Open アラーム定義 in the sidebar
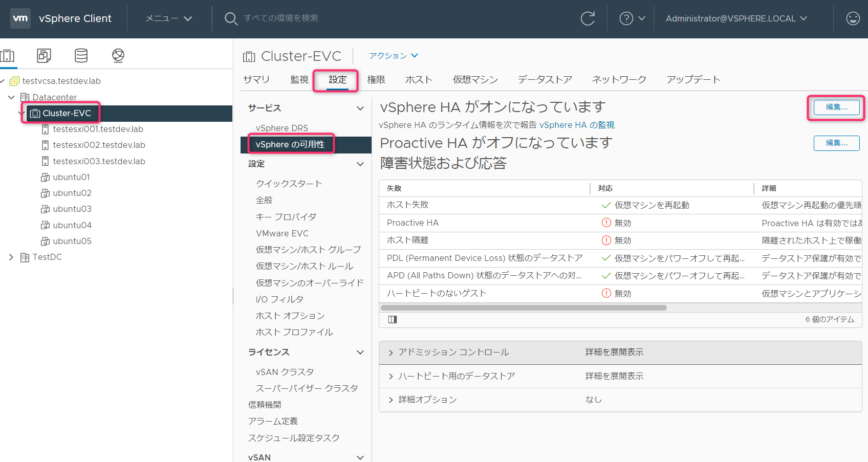868x462 pixels. pos(273,422)
